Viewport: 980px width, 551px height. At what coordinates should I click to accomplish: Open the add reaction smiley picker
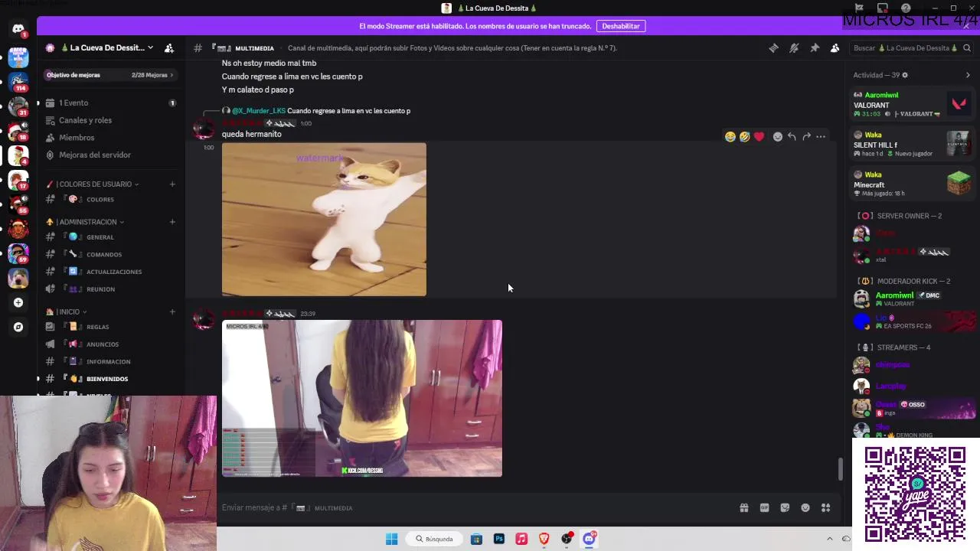click(x=778, y=137)
